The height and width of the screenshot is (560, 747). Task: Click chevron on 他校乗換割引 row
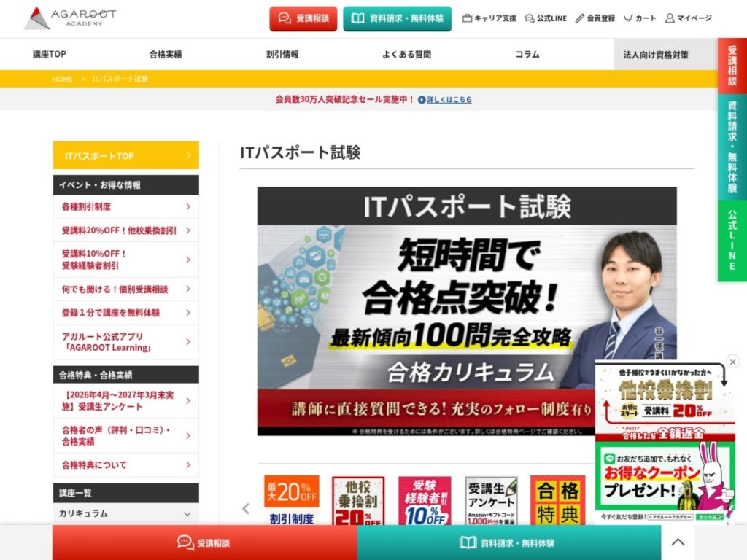(188, 230)
